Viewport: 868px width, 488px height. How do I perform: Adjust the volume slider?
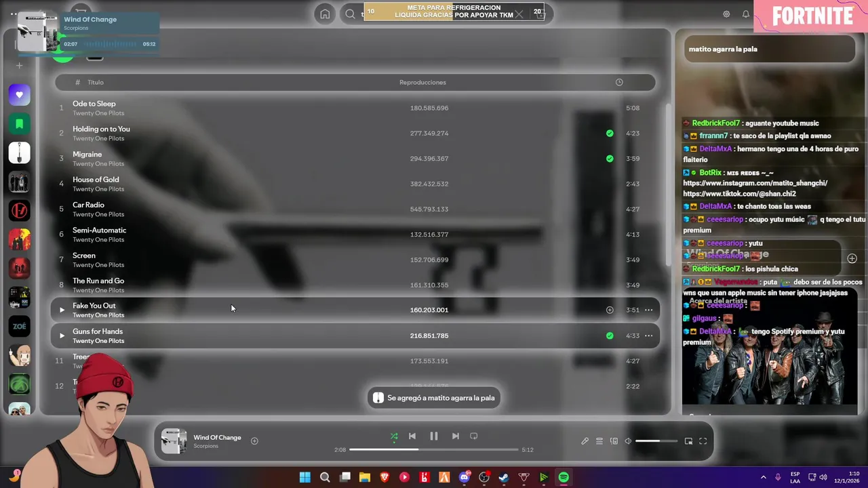pyautogui.click(x=656, y=441)
